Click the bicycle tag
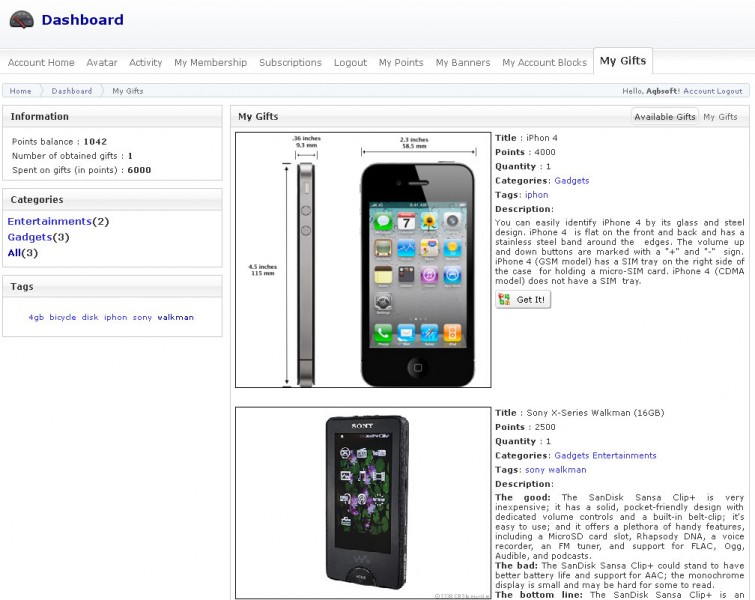755x600 pixels. click(x=63, y=317)
